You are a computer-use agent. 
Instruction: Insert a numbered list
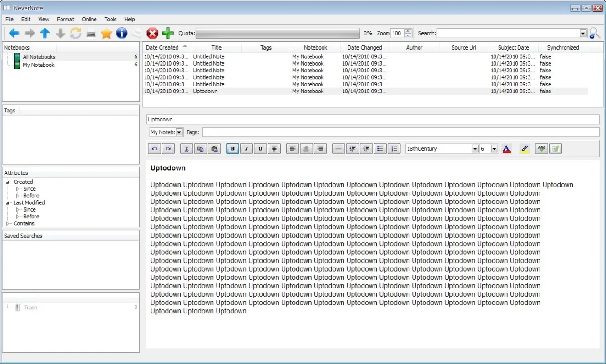[x=394, y=148]
